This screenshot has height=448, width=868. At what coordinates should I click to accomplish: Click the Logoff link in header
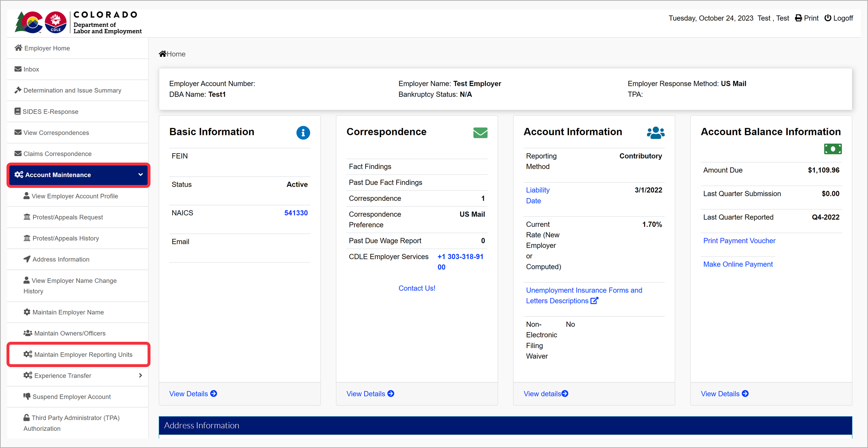[839, 18]
